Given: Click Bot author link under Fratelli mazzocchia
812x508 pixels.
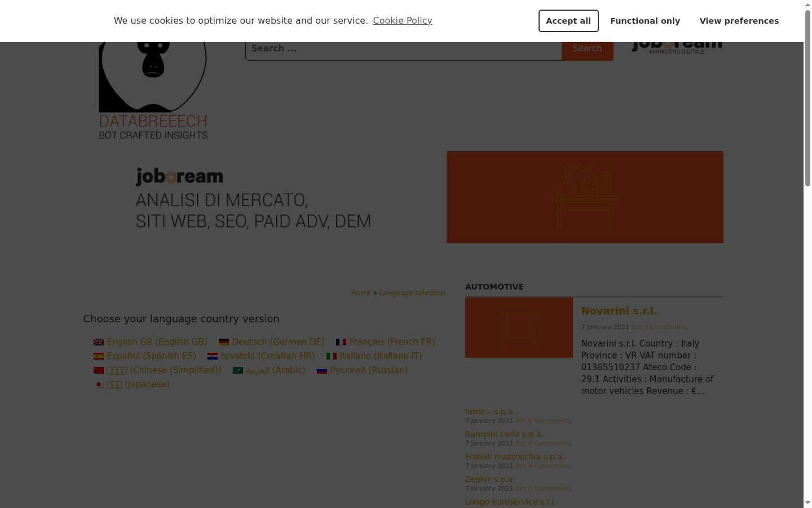Looking at the screenshot, I should point(521,466).
